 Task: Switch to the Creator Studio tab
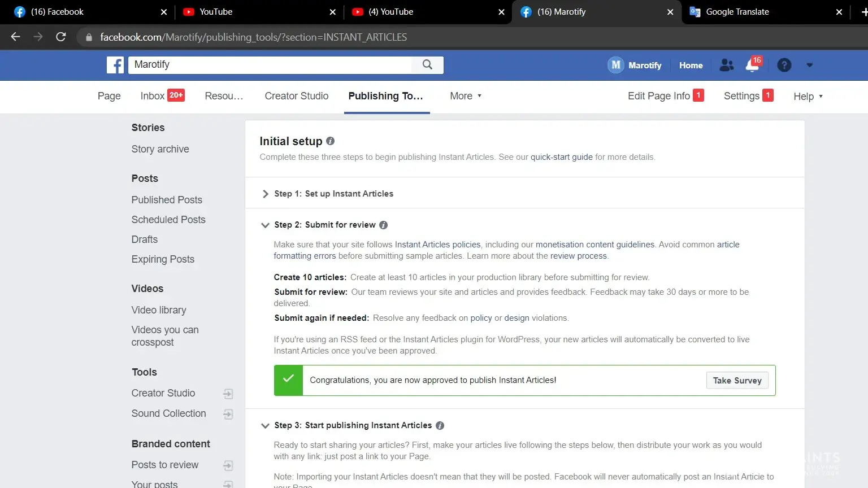296,96
